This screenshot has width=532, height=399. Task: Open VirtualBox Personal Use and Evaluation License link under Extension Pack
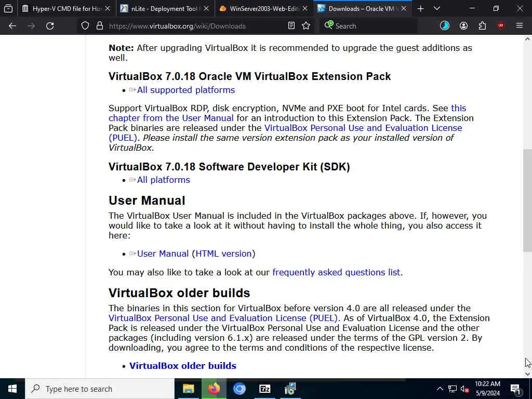pos(363,128)
